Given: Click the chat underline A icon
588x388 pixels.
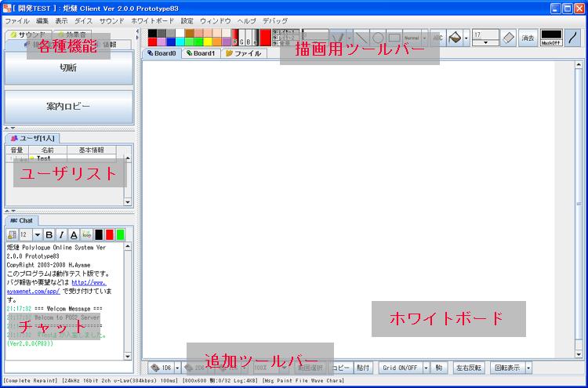Looking at the screenshot, I should coord(74,235).
